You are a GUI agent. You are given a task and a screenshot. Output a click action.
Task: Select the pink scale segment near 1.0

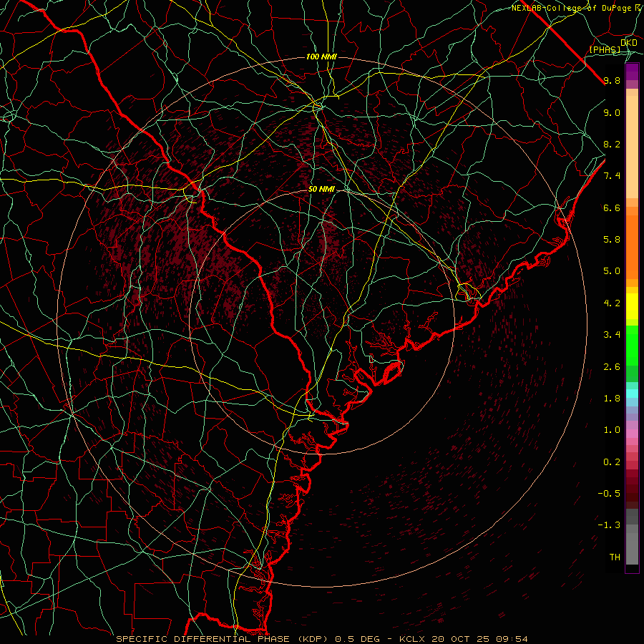click(x=632, y=434)
